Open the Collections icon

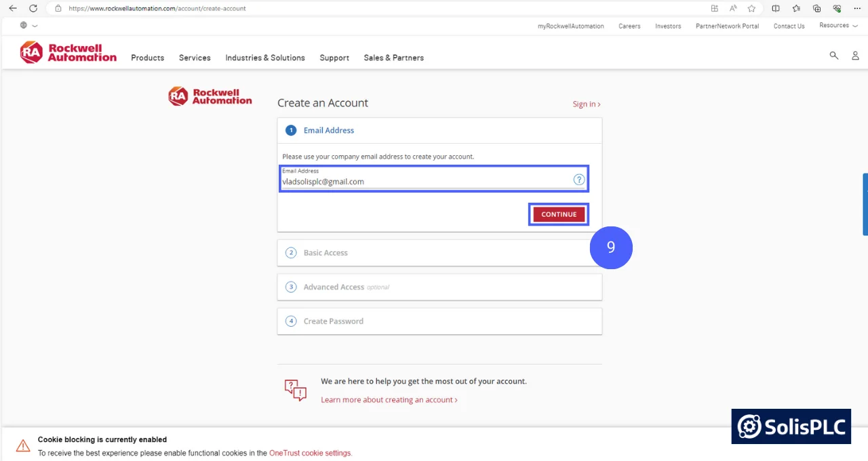coord(816,8)
